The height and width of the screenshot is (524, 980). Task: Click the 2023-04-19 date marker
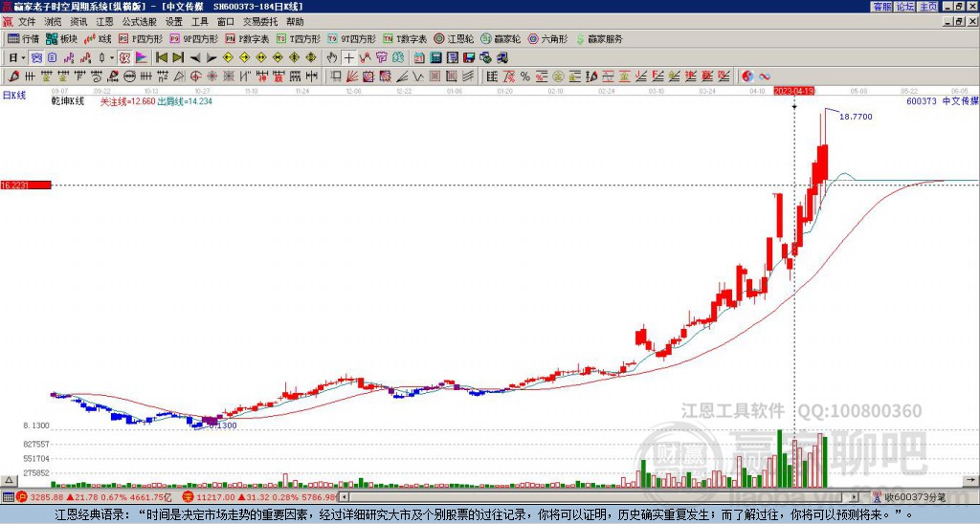[794, 91]
